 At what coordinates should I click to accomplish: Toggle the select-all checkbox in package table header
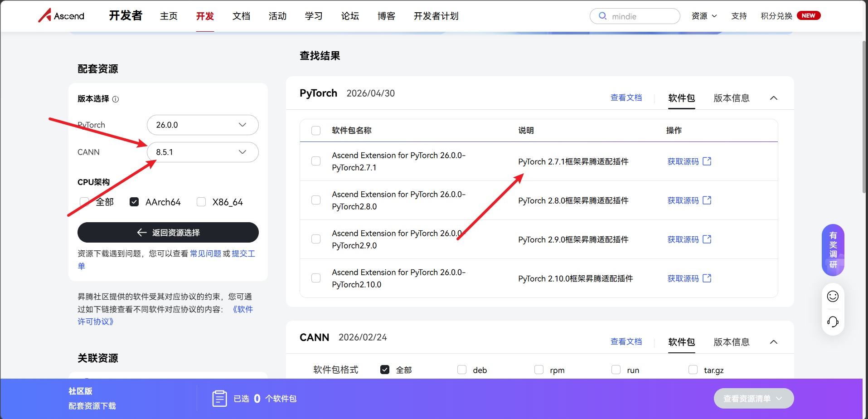point(316,131)
